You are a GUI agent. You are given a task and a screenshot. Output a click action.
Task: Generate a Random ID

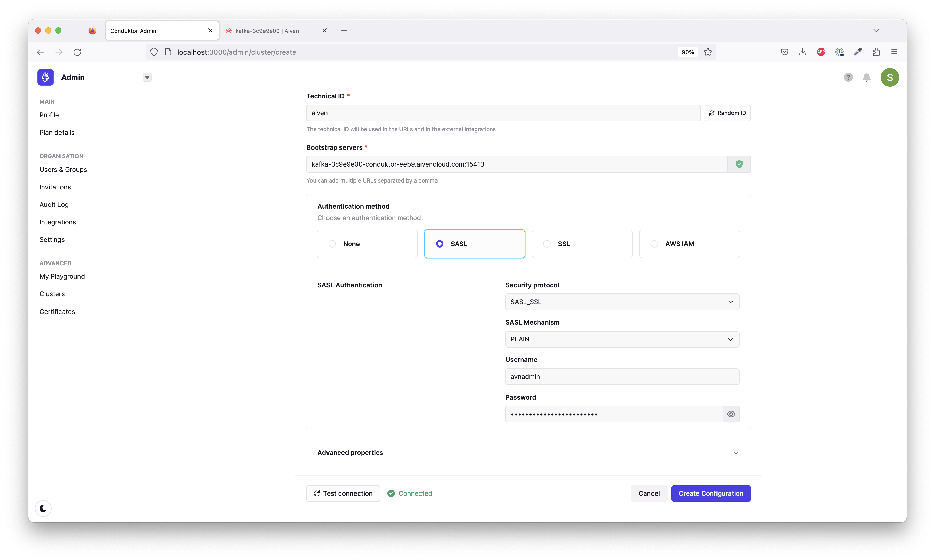pyautogui.click(x=727, y=113)
